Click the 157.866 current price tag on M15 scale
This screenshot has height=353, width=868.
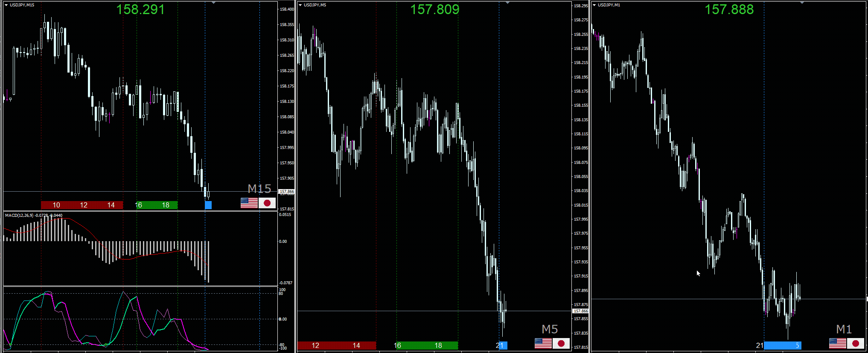pyautogui.click(x=287, y=192)
